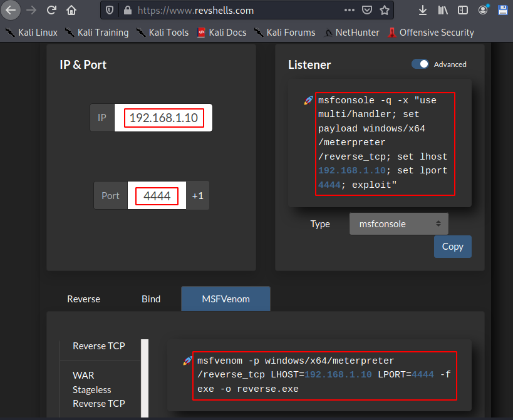The width and height of the screenshot is (513, 420).
Task: Open the Kali Training bookmark
Action: (x=96, y=33)
